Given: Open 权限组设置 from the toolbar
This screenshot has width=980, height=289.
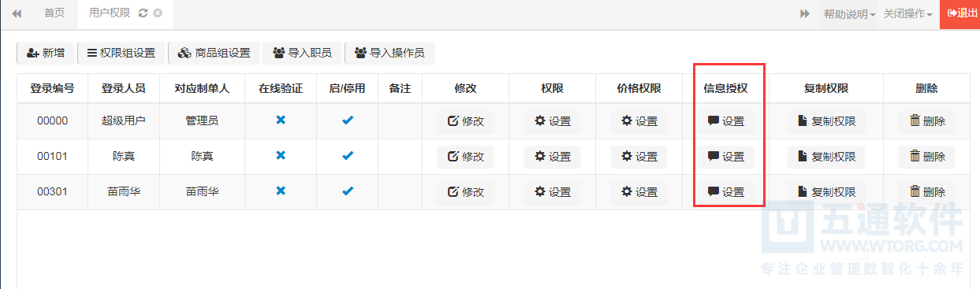Looking at the screenshot, I should [121, 53].
